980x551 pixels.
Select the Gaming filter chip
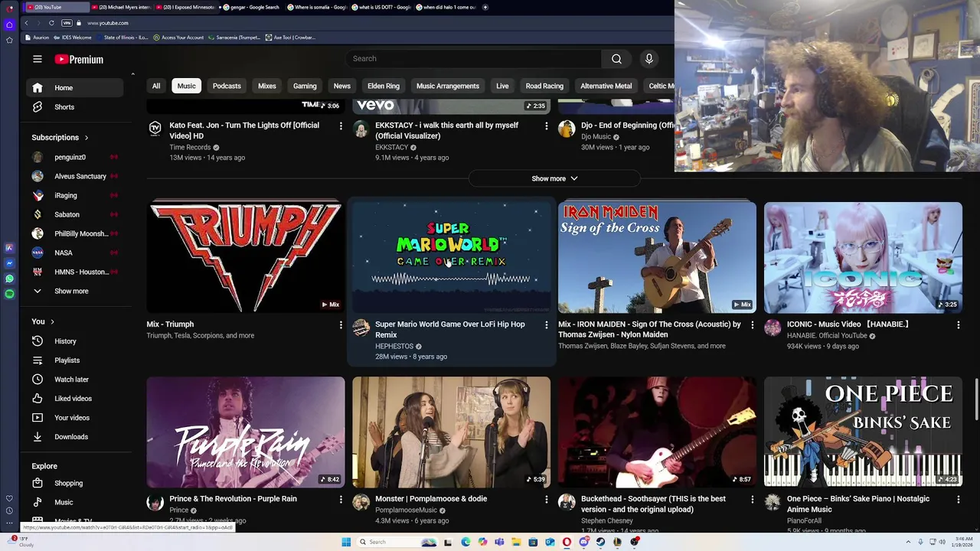[x=305, y=86]
